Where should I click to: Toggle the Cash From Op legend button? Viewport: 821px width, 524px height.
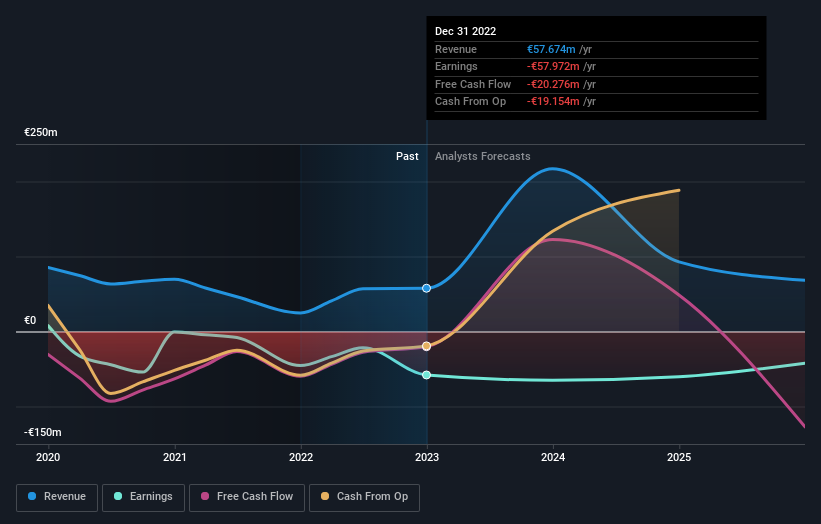pyautogui.click(x=364, y=497)
